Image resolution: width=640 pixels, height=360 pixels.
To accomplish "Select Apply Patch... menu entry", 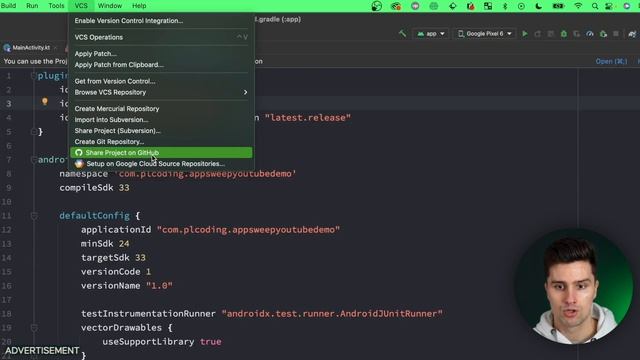I will point(161,54).
